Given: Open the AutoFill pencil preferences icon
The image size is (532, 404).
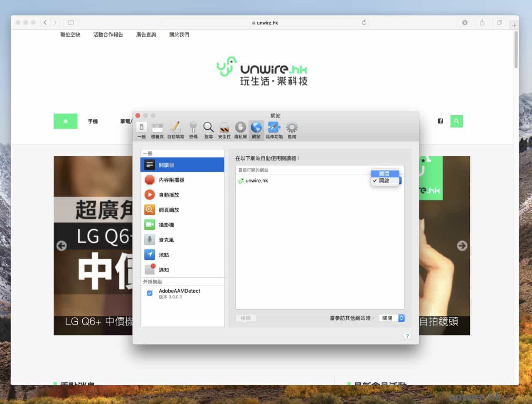Looking at the screenshot, I should 175,130.
